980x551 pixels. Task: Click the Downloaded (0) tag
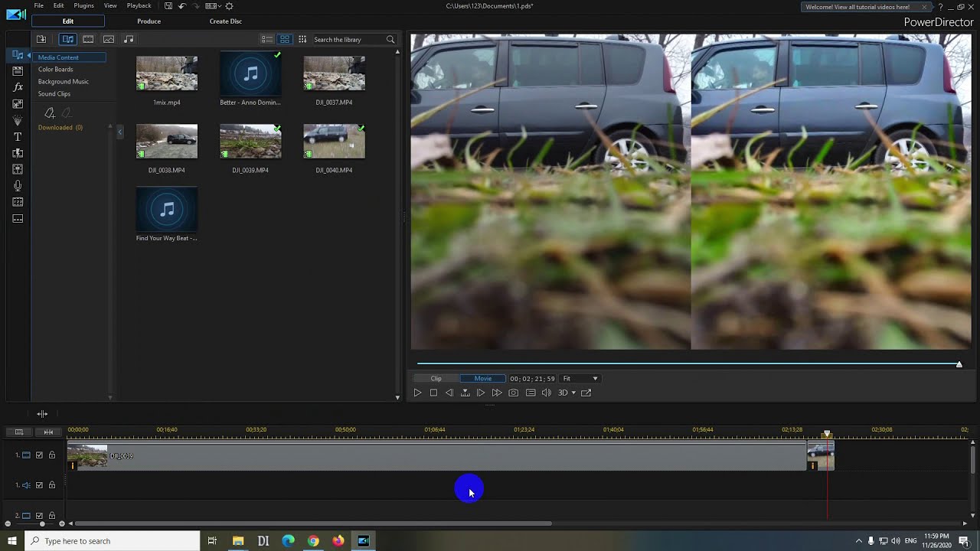click(60, 128)
